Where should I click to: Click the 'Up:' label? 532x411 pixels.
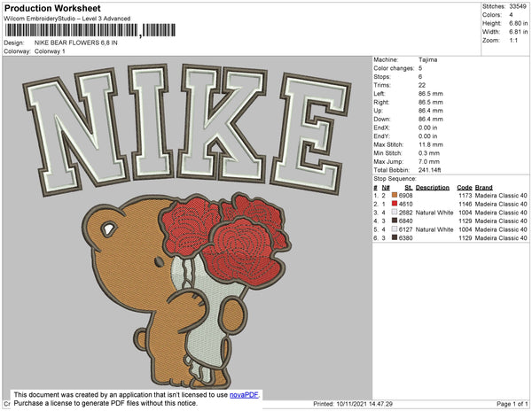(x=378, y=111)
